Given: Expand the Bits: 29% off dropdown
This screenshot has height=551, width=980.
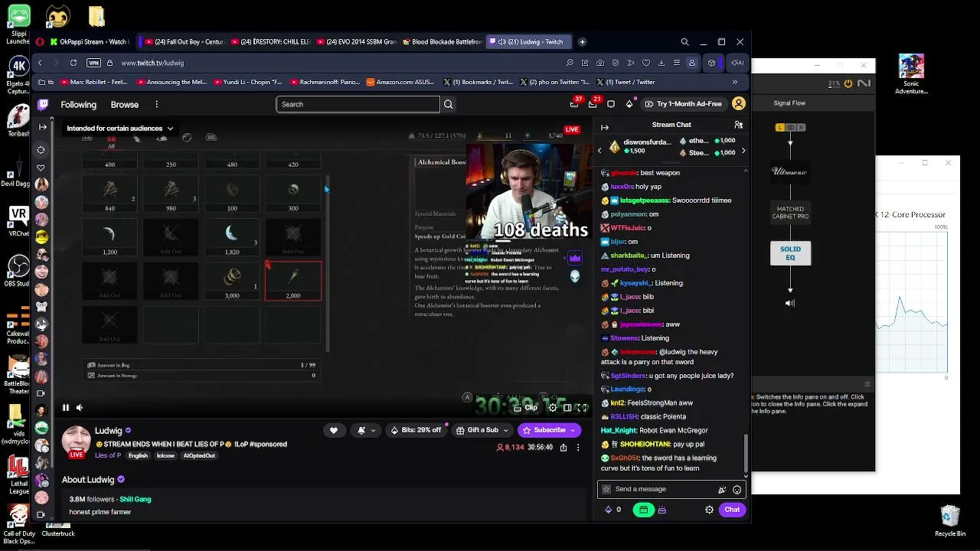Looking at the screenshot, I should (417, 430).
